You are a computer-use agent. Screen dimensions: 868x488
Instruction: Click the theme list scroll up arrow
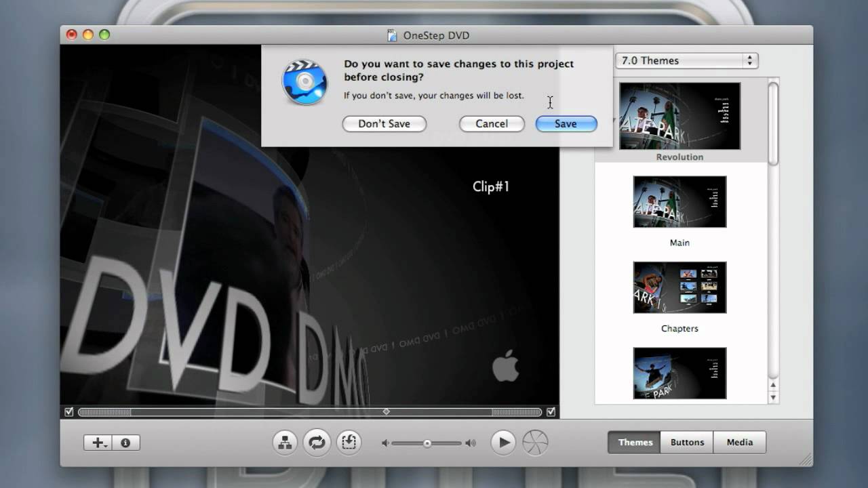point(773,386)
